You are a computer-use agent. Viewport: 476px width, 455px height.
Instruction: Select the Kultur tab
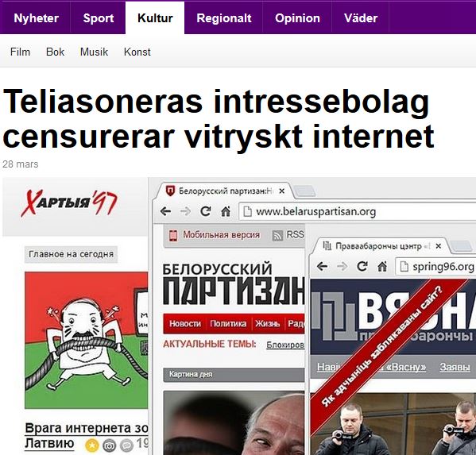(155, 18)
